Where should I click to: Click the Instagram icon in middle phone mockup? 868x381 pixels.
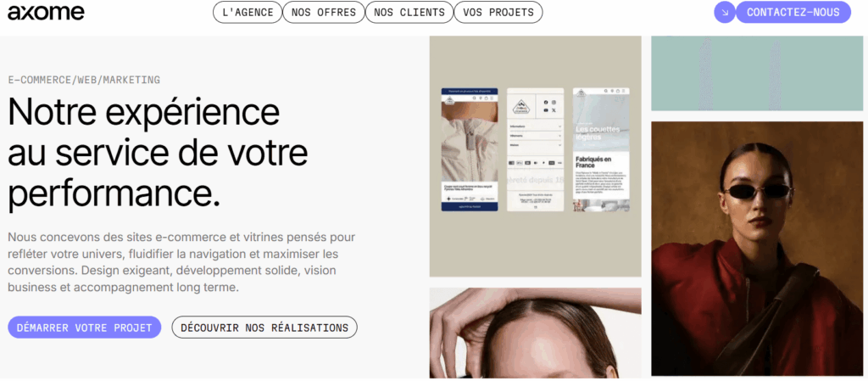tap(554, 103)
